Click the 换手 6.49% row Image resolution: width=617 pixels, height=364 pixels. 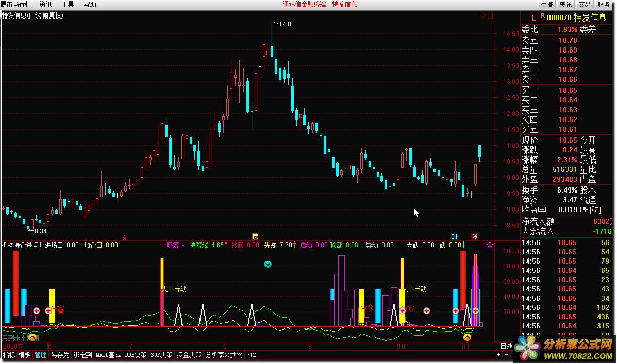click(x=549, y=190)
